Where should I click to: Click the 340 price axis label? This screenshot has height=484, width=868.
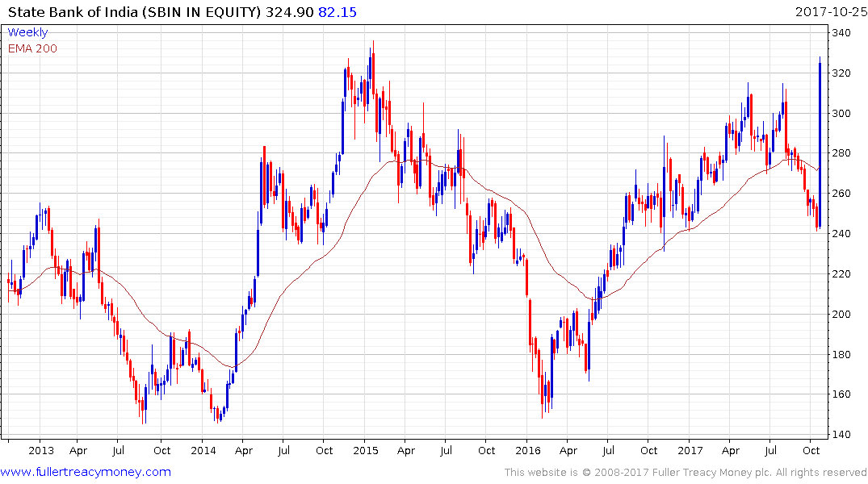pos(841,32)
